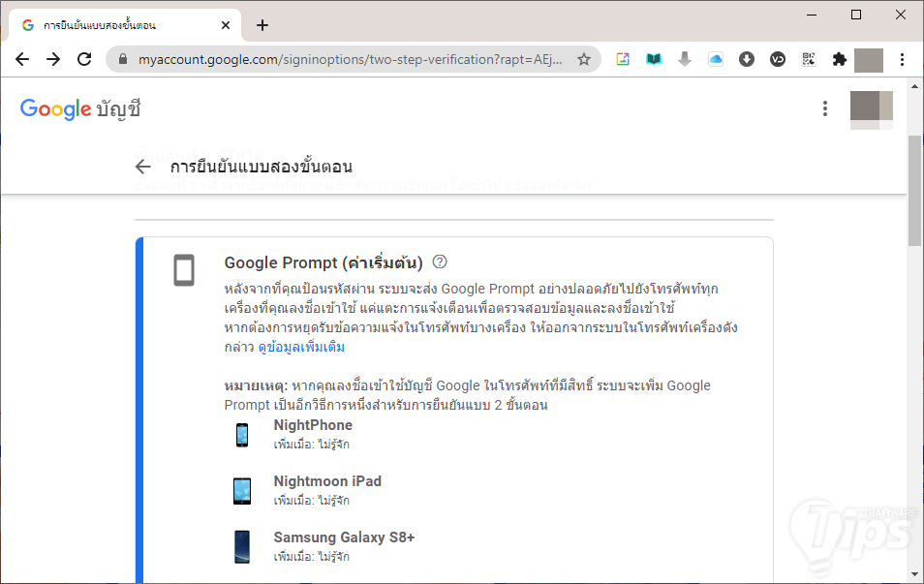
Task: Click the Google บัญชี logo
Action: [80, 109]
